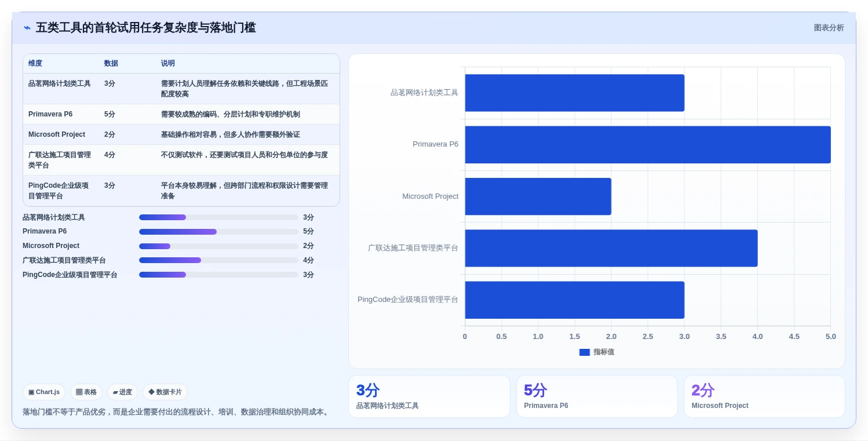Click the lightning icon beside the title

27,28
